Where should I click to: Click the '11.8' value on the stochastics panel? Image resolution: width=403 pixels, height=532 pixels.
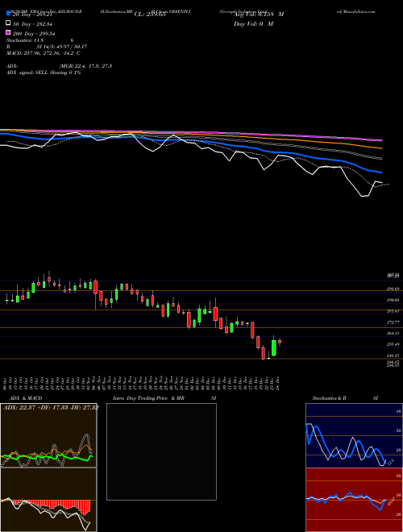pos(390,462)
